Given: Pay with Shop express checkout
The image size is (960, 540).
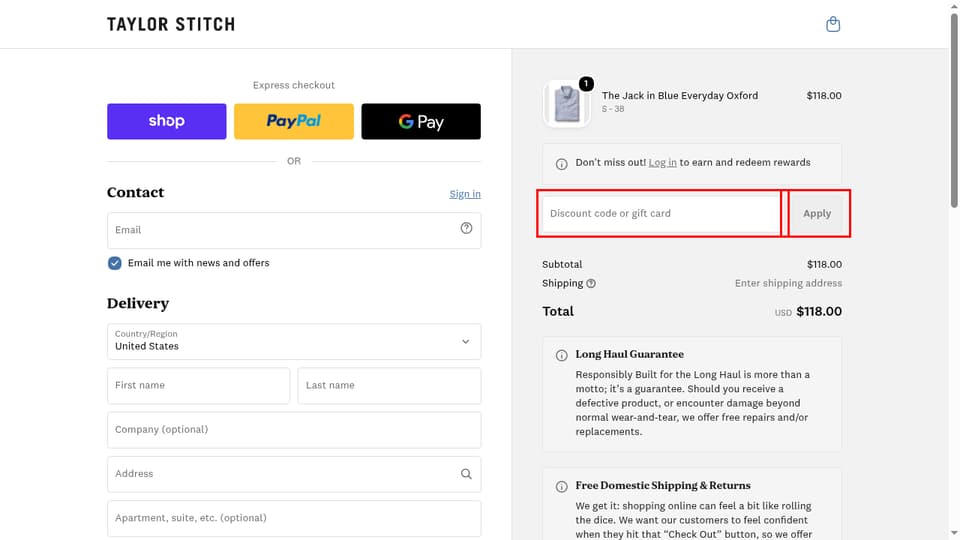Looking at the screenshot, I should 167,121.
